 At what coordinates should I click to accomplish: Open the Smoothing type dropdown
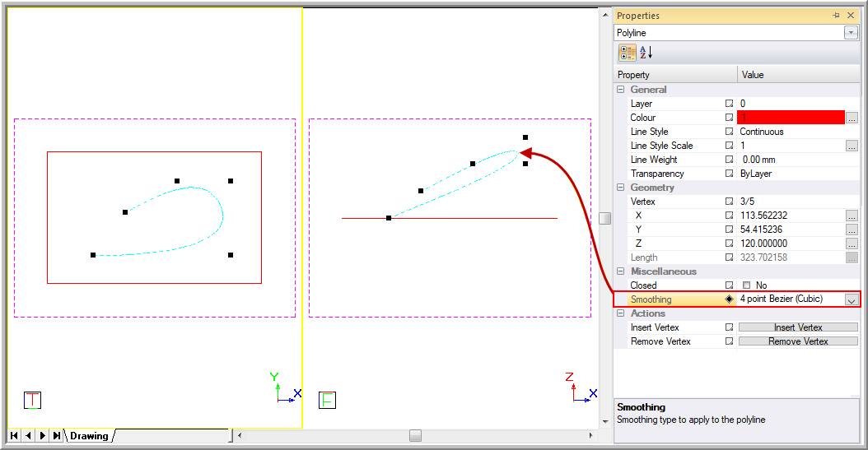point(851,300)
